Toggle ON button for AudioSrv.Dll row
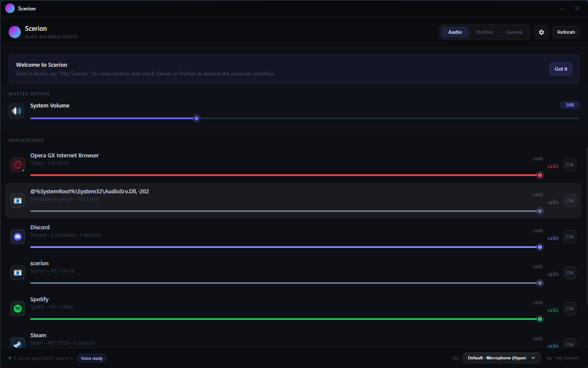This screenshot has height=368, width=588. coord(570,201)
